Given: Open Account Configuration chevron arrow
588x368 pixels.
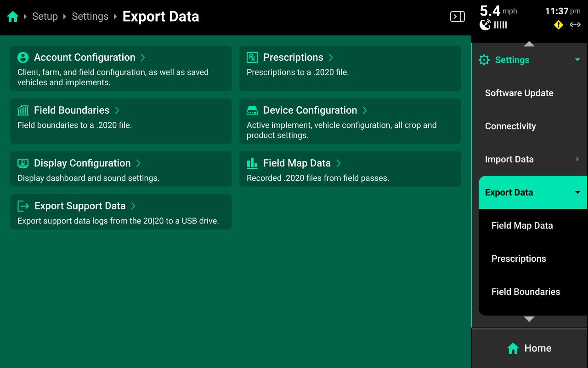Looking at the screenshot, I should point(143,57).
